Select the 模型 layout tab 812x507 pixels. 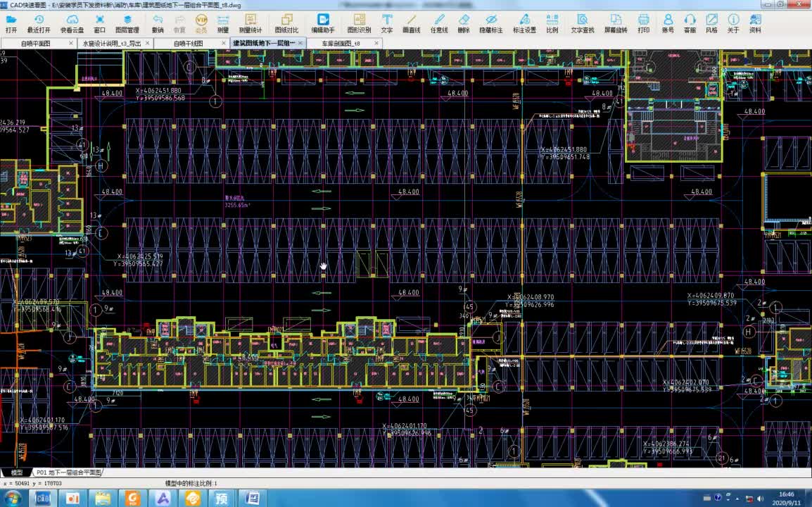[17, 472]
